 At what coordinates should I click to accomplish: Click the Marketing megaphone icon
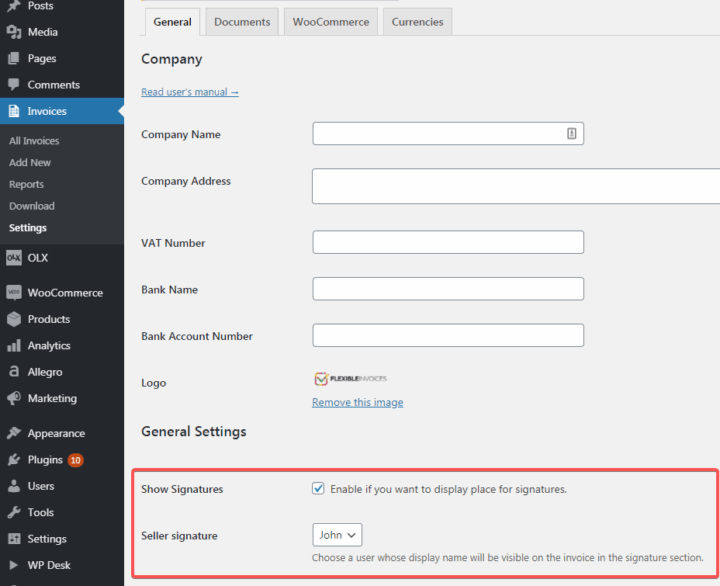click(x=14, y=398)
